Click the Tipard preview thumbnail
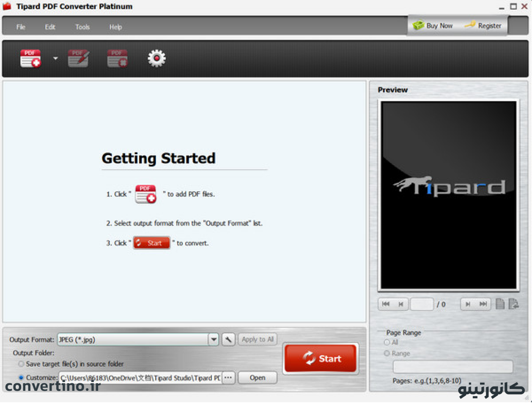This screenshot has height=409, width=532. tap(449, 195)
